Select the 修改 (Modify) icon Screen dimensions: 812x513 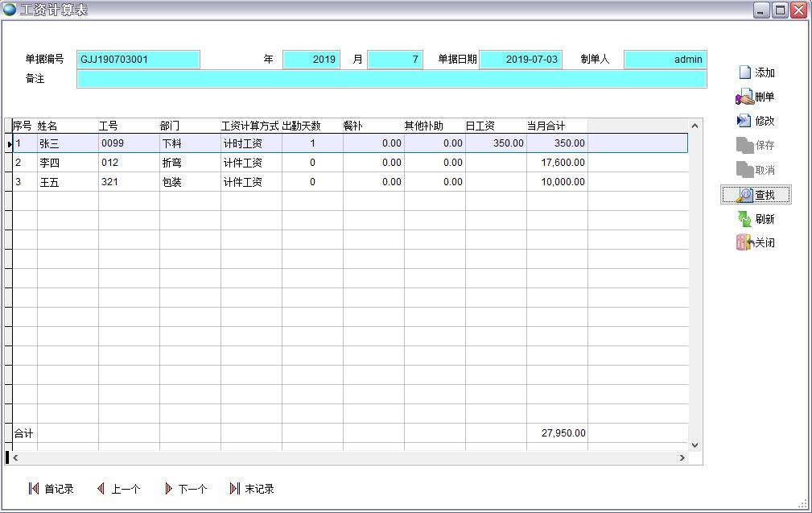pos(757,121)
